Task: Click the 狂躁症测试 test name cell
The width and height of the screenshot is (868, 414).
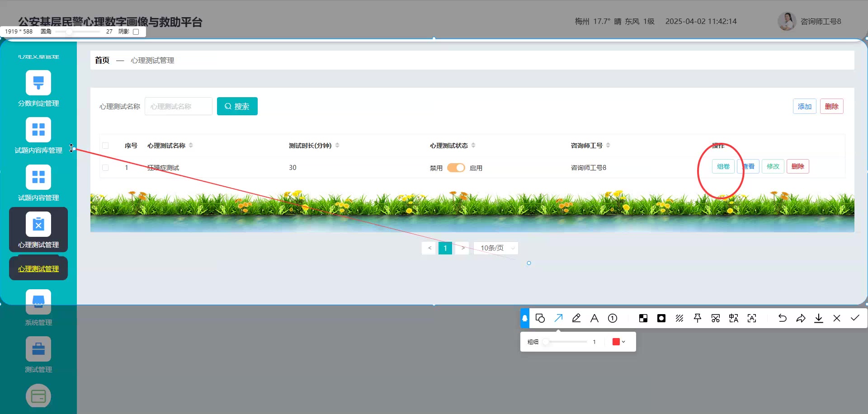Action: 163,168
